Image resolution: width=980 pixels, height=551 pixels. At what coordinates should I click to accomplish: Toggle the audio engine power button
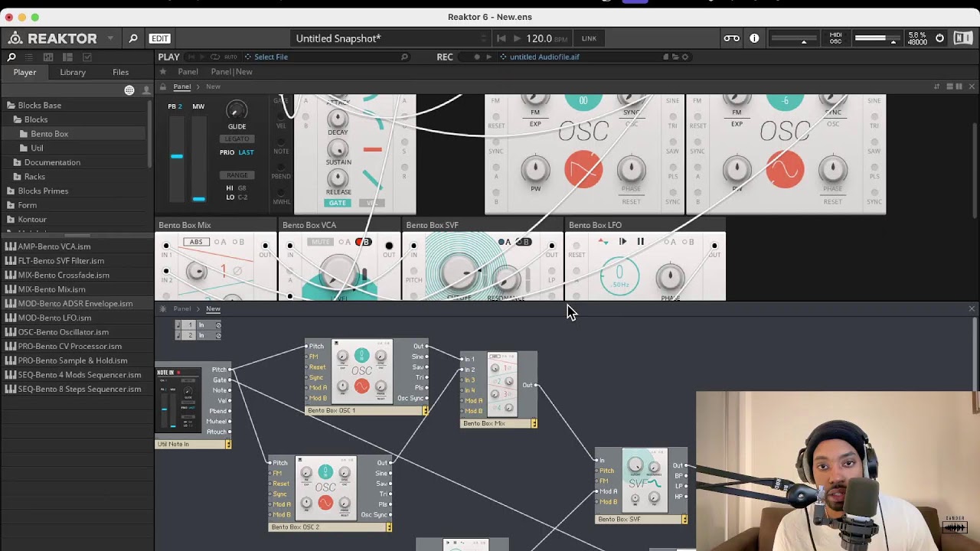pyautogui.click(x=939, y=38)
